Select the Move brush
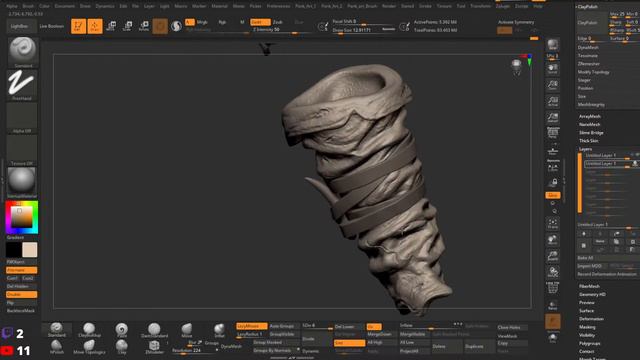 point(187,330)
